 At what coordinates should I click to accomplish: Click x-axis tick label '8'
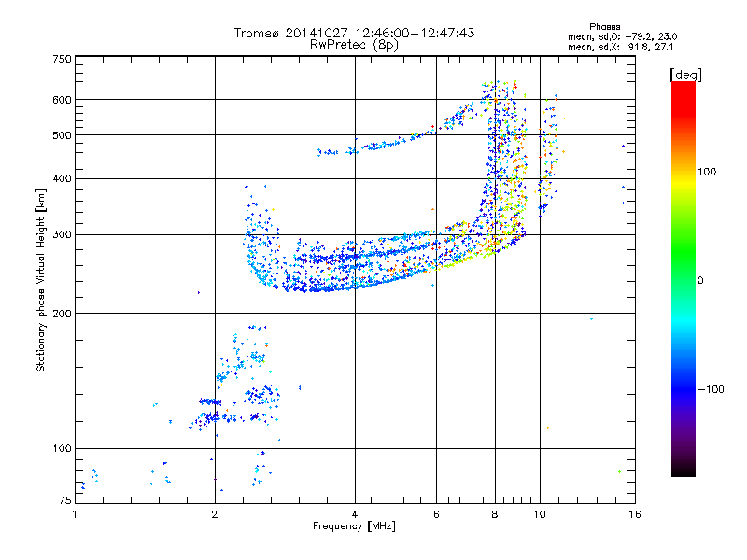coord(495,514)
